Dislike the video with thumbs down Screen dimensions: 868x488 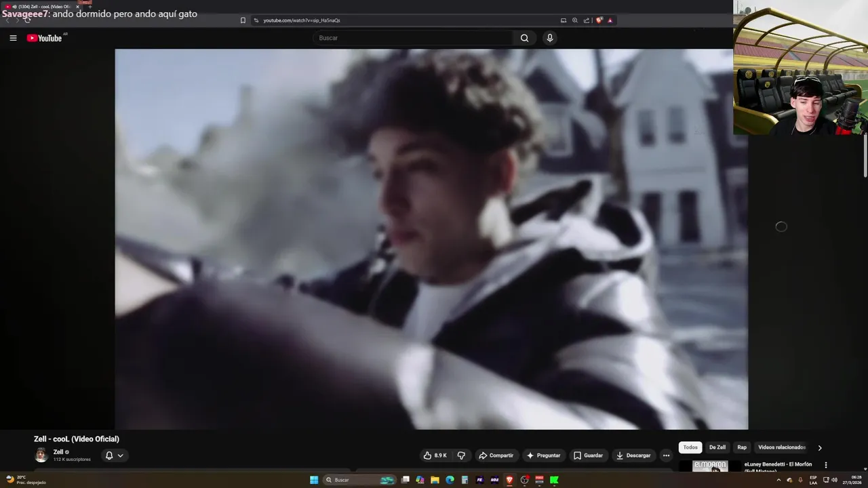click(461, 455)
